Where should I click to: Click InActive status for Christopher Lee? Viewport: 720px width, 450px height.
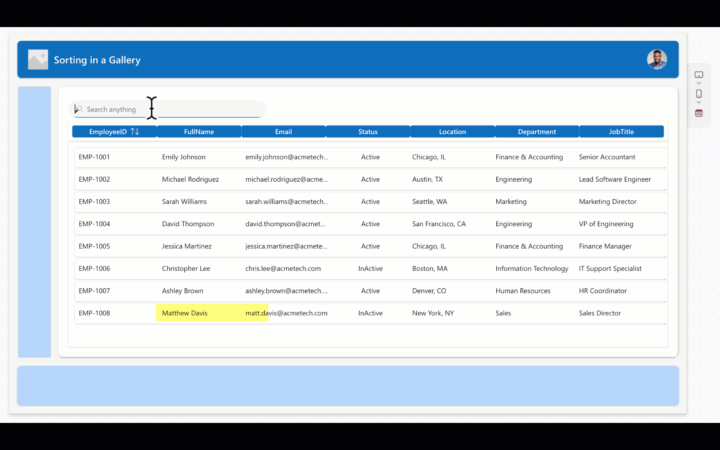(370, 268)
